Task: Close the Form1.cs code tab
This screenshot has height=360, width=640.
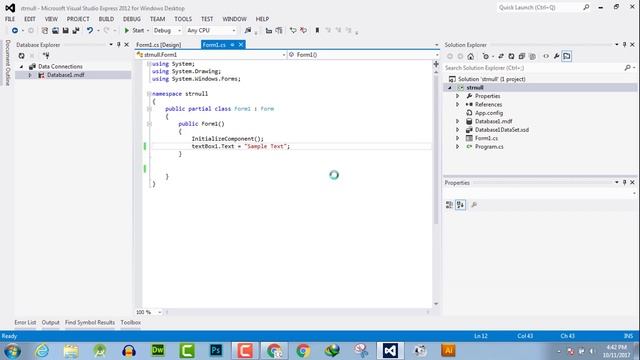Action: (241, 45)
